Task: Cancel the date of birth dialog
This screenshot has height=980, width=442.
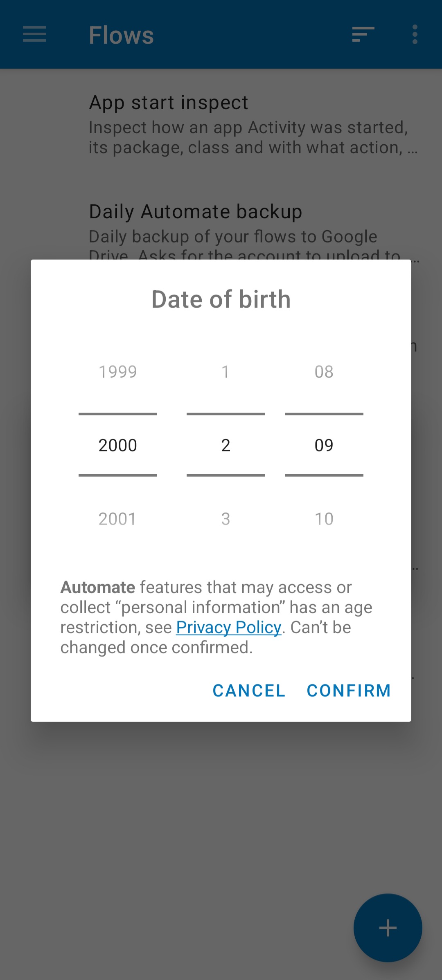Action: [249, 691]
